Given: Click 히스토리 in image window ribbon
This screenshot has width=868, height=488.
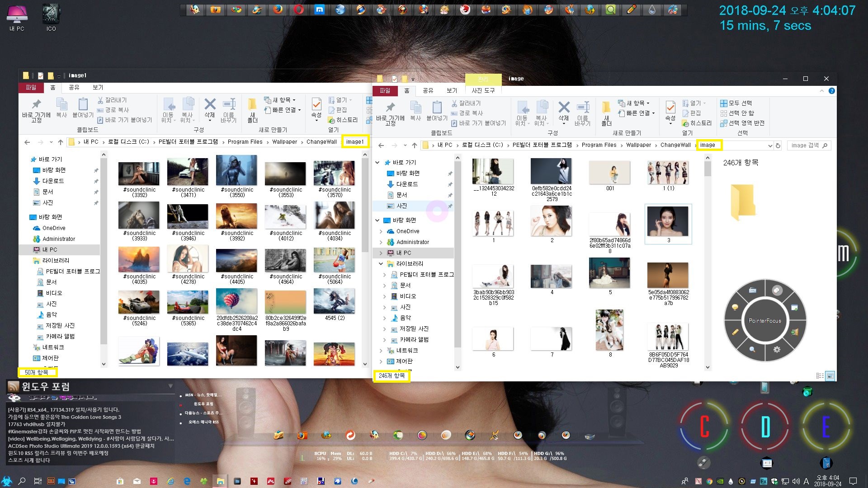Looking at the screenshot, I should (x=697, y=123).
